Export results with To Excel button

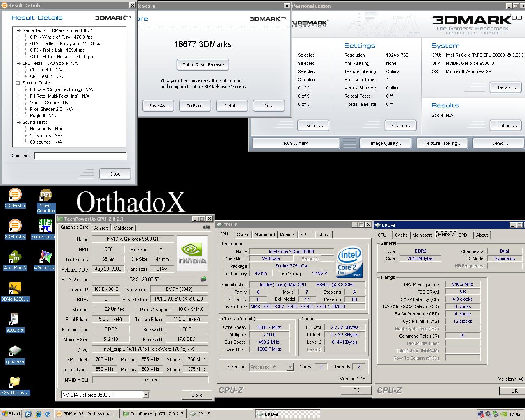point(195,106)
